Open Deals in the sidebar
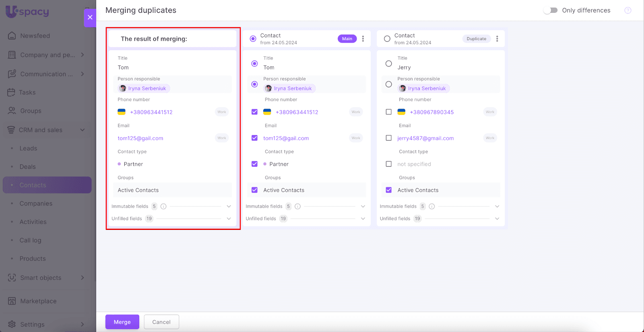Screen dimensions: 644x332 pos(28,167)
